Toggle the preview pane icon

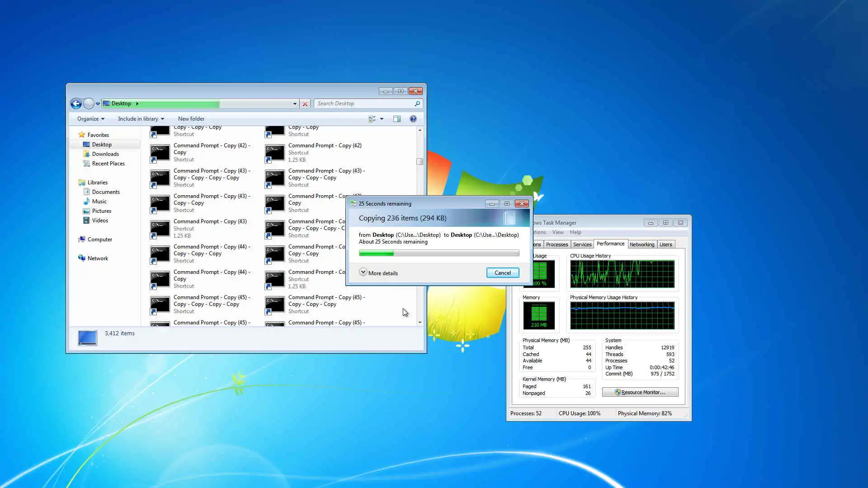tap(396, 119)
